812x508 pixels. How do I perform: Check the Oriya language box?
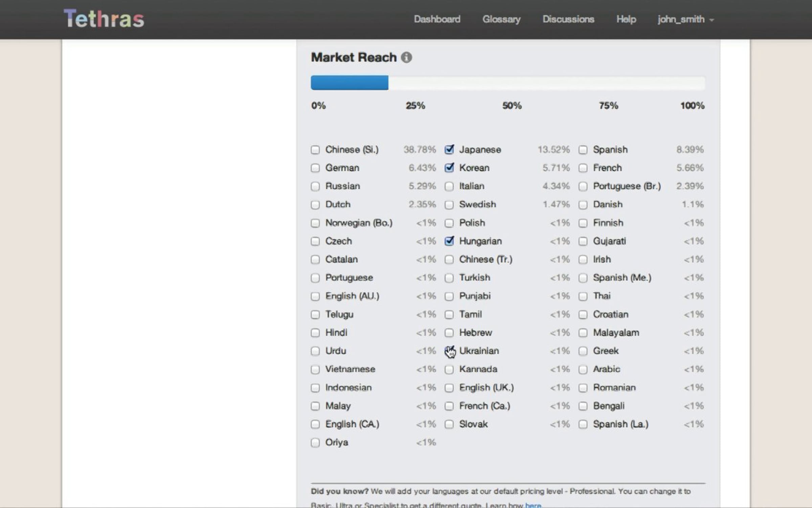[x=315, y=443]
